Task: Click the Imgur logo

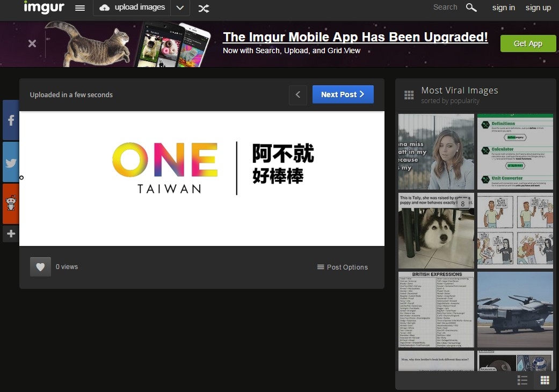Action: pos(44,8)
